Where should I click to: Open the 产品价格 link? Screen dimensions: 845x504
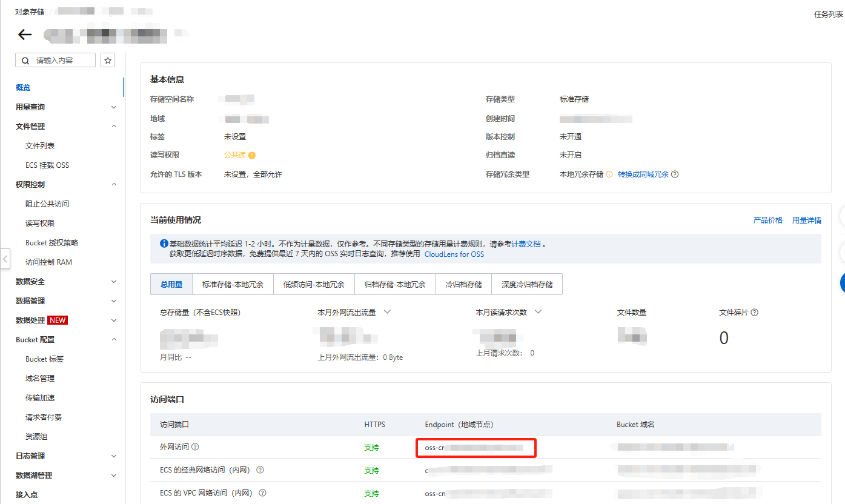(x=767, y=220)
